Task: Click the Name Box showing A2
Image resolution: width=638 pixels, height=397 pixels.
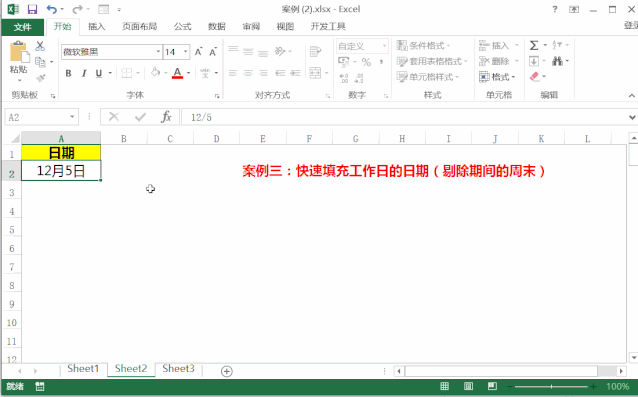Action: pyautogui.click(x=41, y=117)
